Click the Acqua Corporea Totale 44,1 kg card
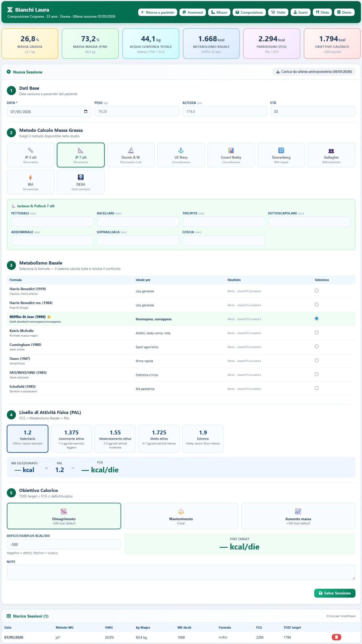Screen dimensions: 362x644 (x=151, y=44)
